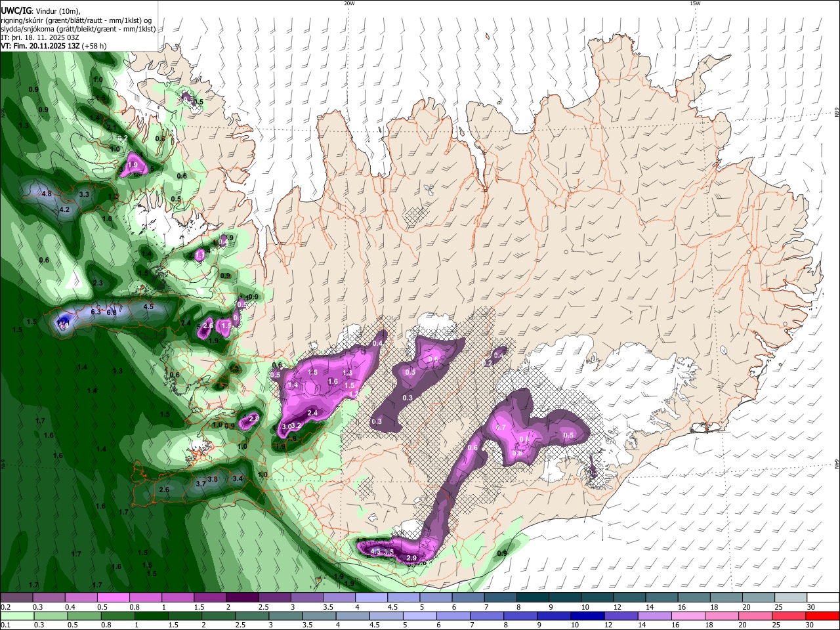This screenshot has height=630, width=840.
Task: Select snow scale swatch between 25 and 30
Action: [x=791, y=598]
